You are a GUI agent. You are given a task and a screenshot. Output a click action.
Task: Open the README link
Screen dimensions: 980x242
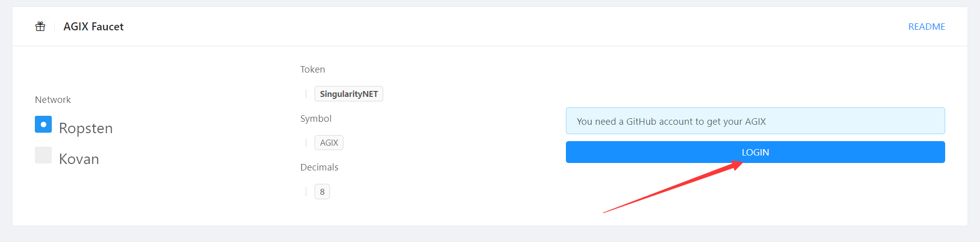pos(926,27)
